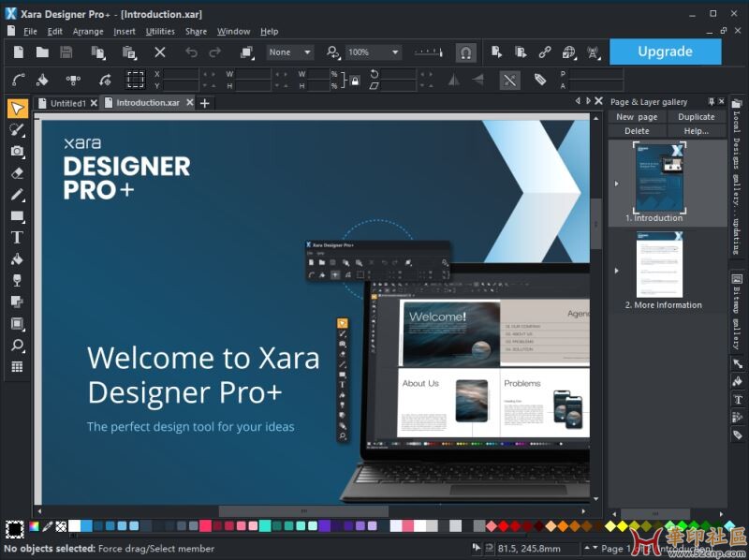Close the Untitled1 tab
Viewport: 749px width, 560px height.
pyautogui.click(x=94, y=103)
